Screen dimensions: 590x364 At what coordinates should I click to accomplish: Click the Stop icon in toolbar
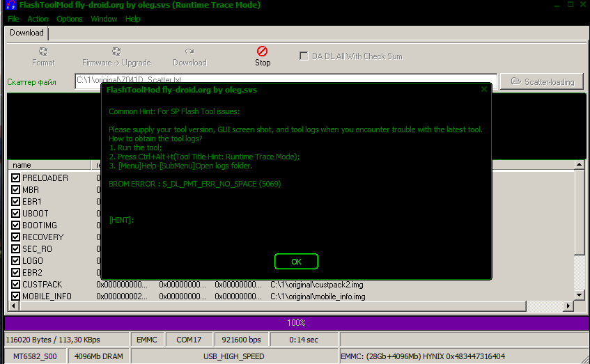point(262,52)
